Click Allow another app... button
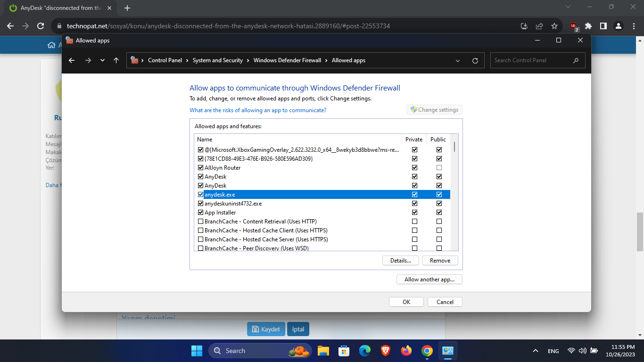 (429, 280)
